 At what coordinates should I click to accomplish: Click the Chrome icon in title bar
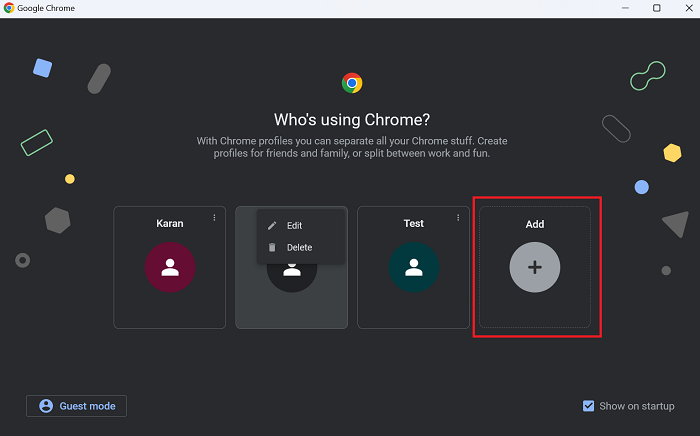tap(9, 8)
